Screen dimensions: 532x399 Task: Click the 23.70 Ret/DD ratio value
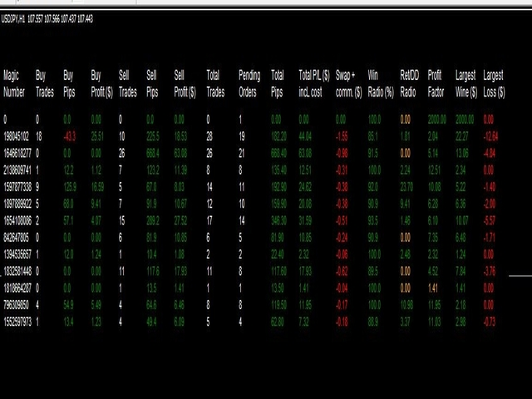pos(406,187)
